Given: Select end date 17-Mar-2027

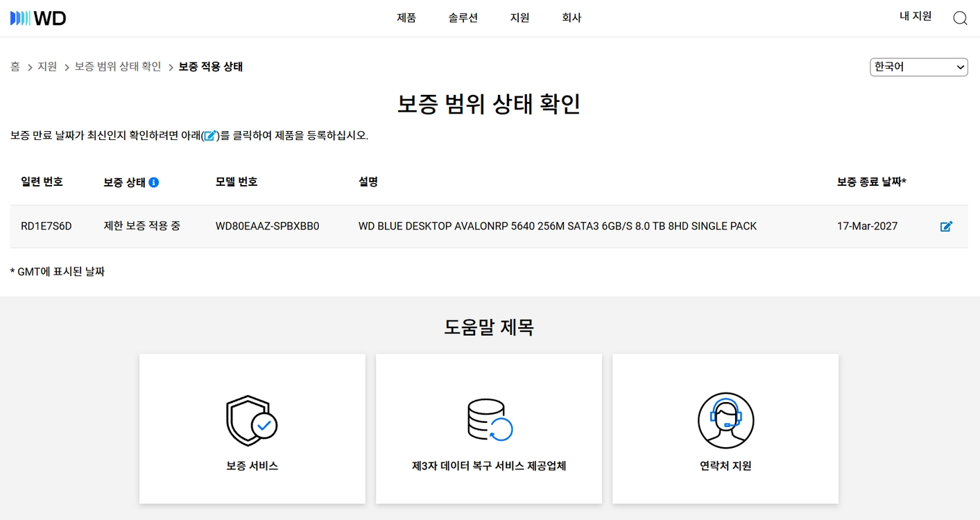Looking at the screenshot, I should pyautogui.click(x=867, y=226).
